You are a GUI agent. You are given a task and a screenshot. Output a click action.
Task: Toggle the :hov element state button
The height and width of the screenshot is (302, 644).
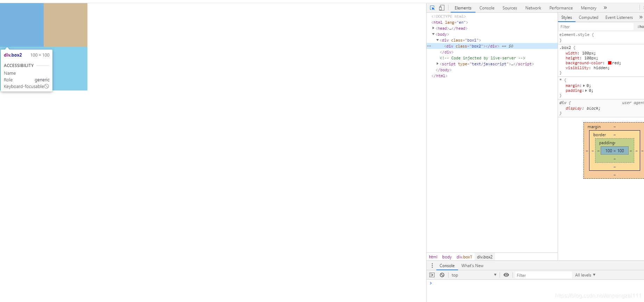tap(641, 27)
